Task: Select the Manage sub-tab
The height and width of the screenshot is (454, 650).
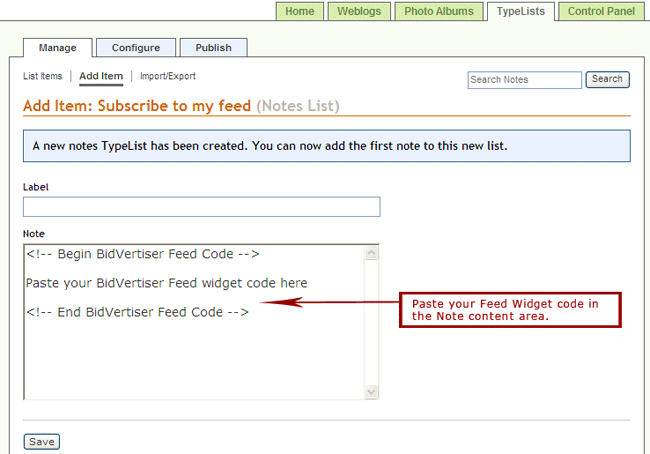Action: point(58,48)
